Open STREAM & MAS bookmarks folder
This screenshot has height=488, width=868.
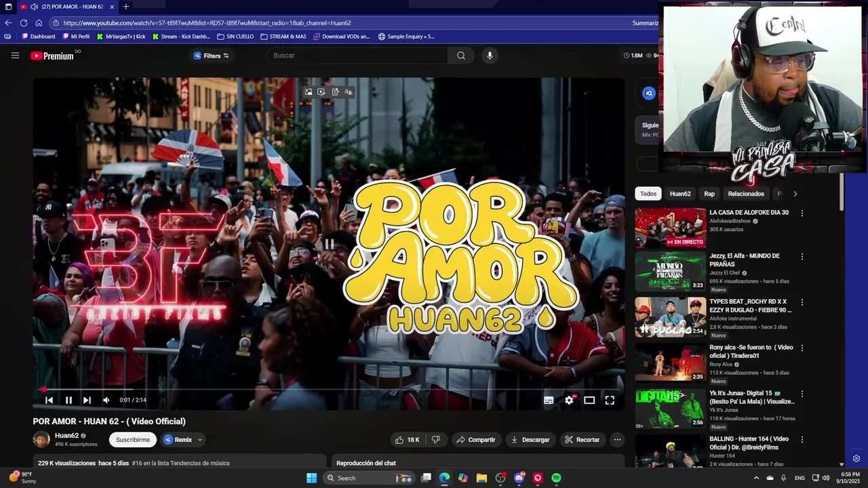(283, 37)
